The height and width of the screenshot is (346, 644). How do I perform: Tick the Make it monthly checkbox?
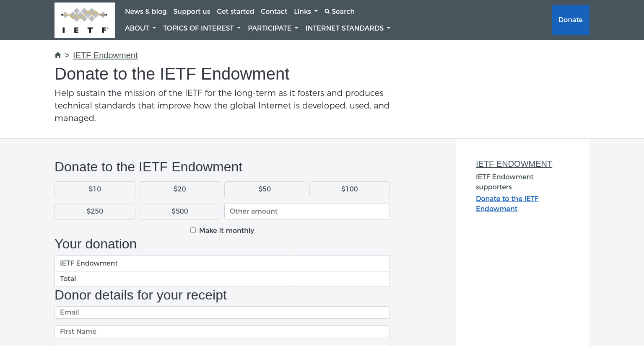pos(193,230)
